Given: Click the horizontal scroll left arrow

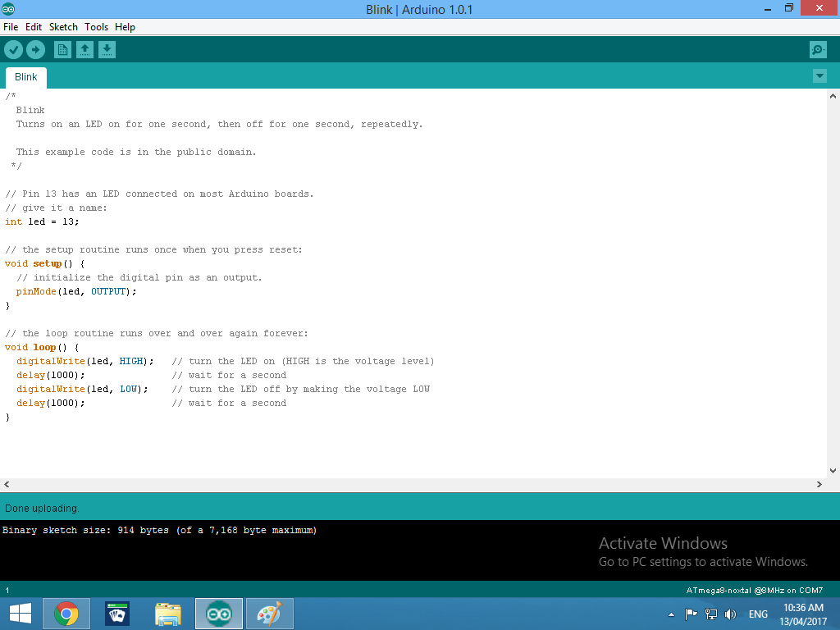Looking at the screenshot, I should [7, 484].
